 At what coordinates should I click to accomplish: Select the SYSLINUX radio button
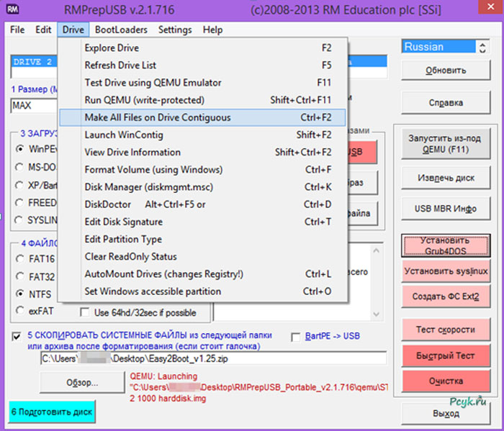(19, 220)
